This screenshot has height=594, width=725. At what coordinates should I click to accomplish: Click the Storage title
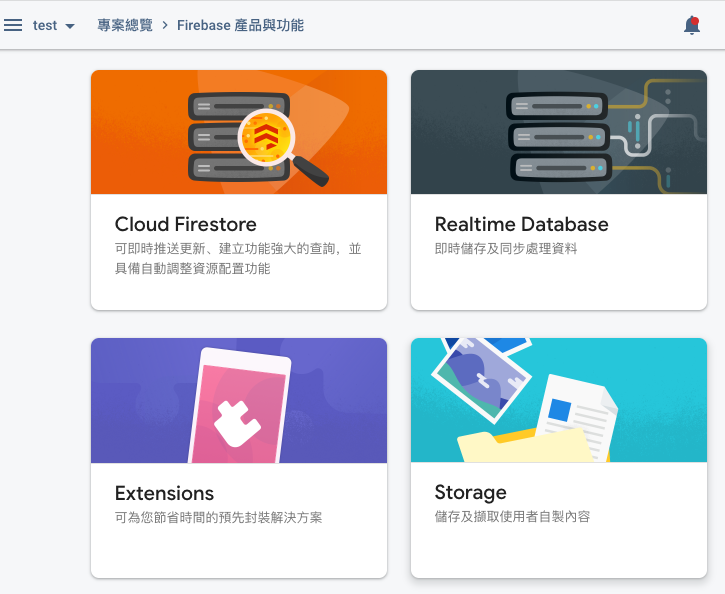(x=470, y=493)
